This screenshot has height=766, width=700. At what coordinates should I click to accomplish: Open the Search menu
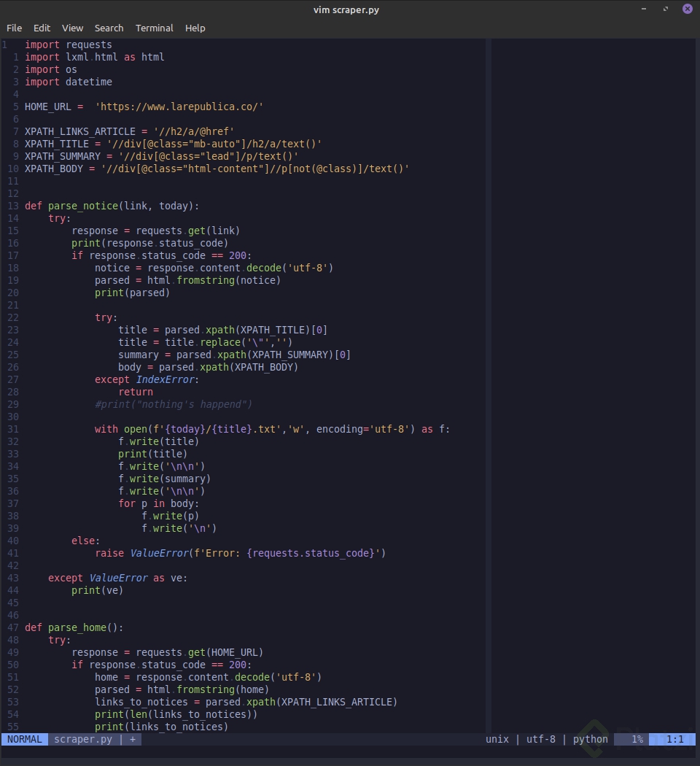pyautogui.click(x=109, y=28)
